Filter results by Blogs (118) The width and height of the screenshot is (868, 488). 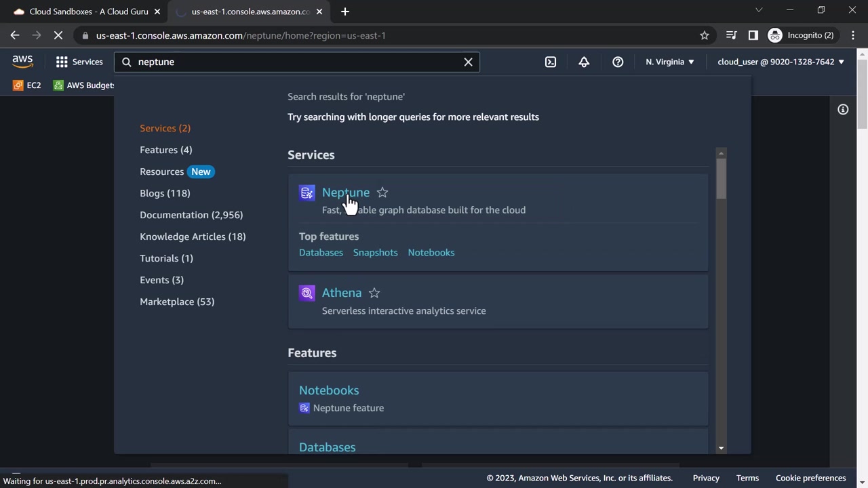(165, 193)
